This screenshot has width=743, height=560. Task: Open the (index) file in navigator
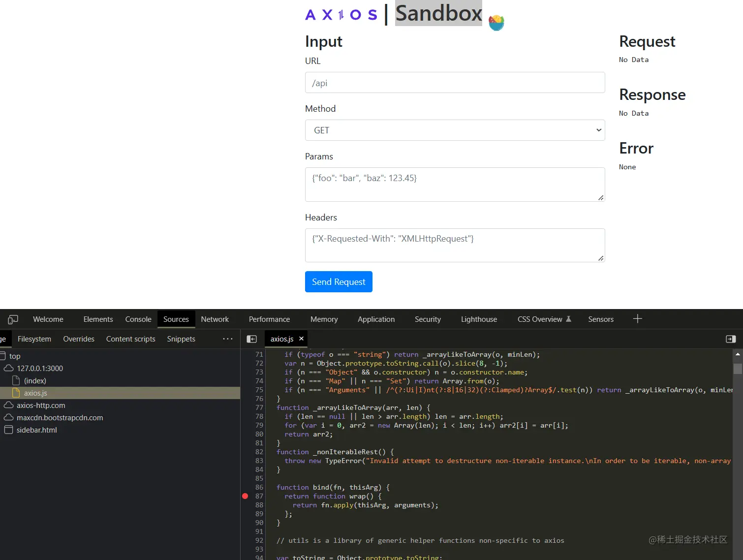pyautogui.click(x=35, y=380)
